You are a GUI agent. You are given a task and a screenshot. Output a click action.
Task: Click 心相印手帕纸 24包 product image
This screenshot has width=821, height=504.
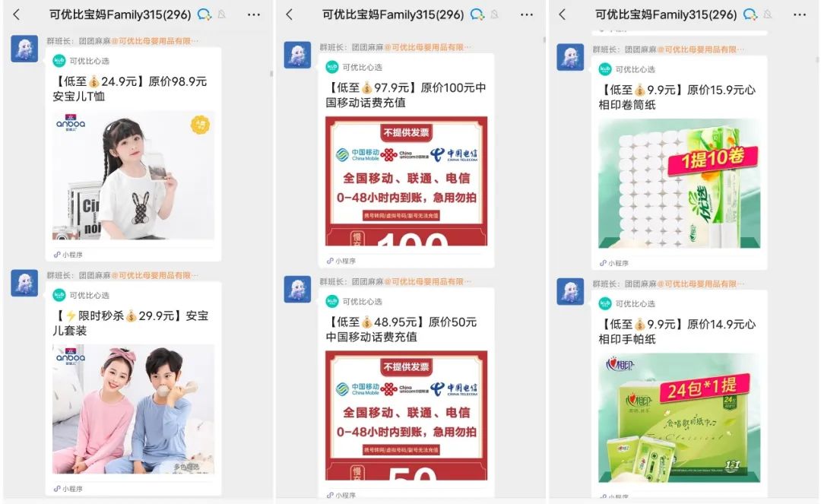coord(679,417)
